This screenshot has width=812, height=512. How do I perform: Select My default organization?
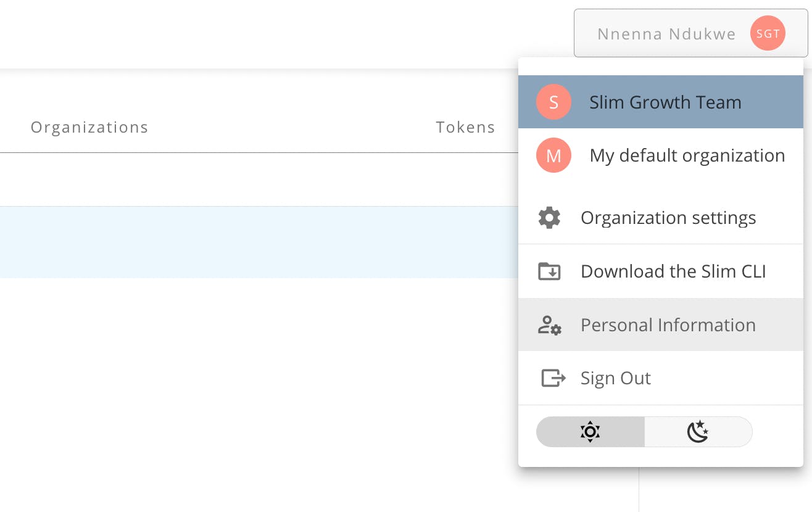(x=687, y=155)
